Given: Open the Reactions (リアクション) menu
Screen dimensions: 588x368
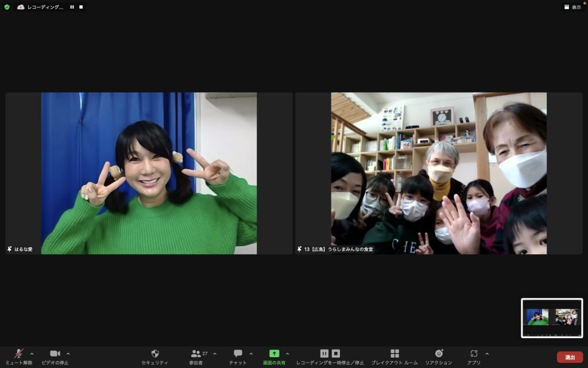Looking at the screenshot, I should pyautogui.click(x=439, y=354).
